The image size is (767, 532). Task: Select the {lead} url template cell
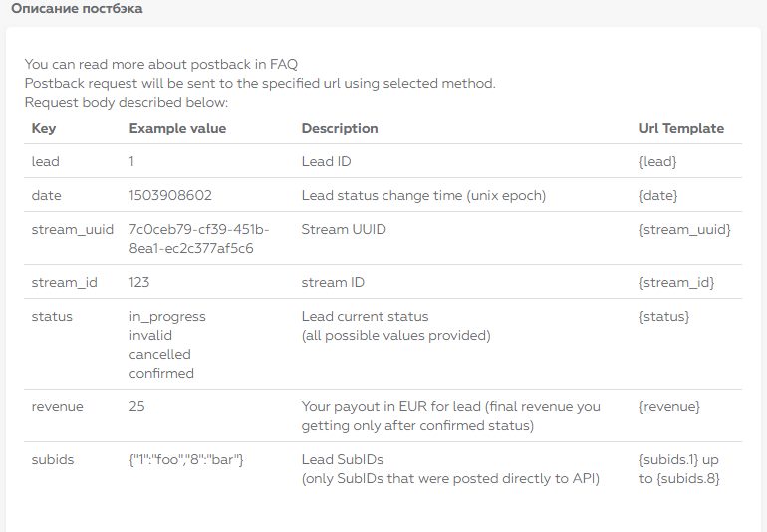(x=659, y=161)
